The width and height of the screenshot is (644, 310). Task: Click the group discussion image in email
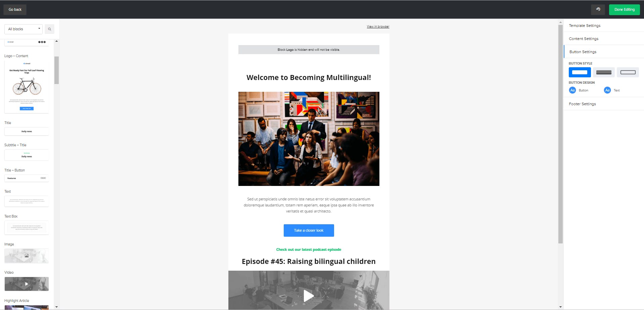pyautogui.click(x=309, y=139)
